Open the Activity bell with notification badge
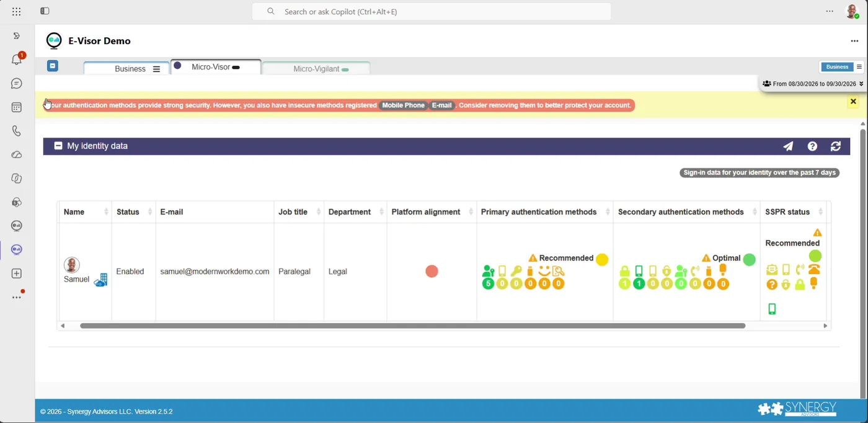Screen dimensions: 868x423 (x=17, y=59)
